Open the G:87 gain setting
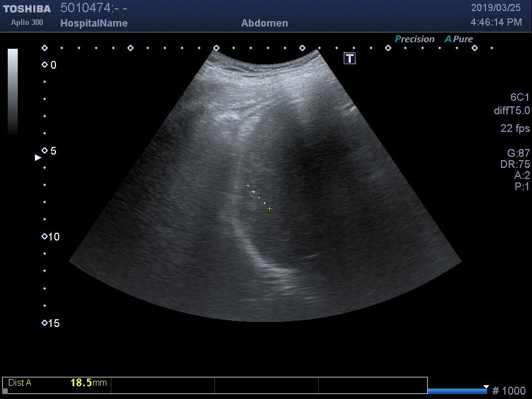The image size is (532, 399). [518, 154]
